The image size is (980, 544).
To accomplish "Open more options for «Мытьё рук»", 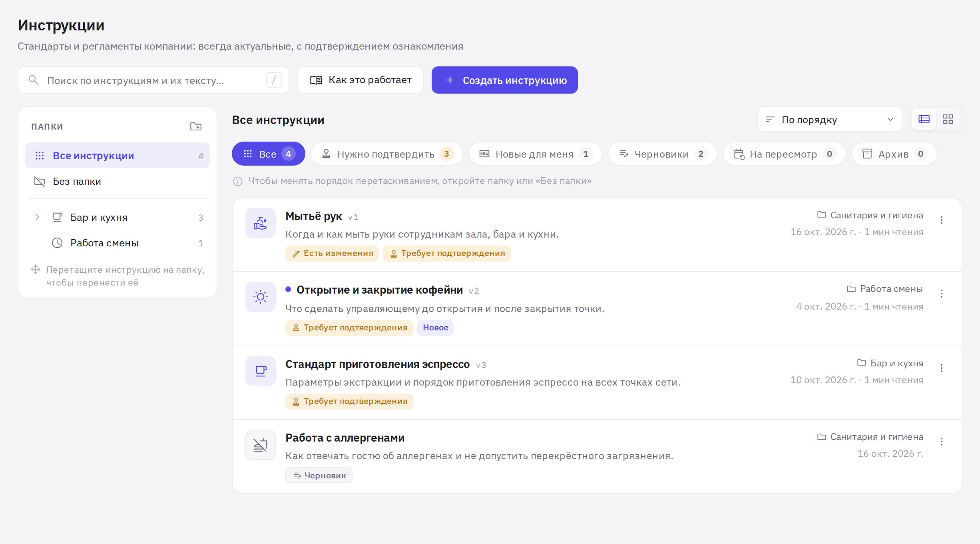I will click(x=942, y=220).
